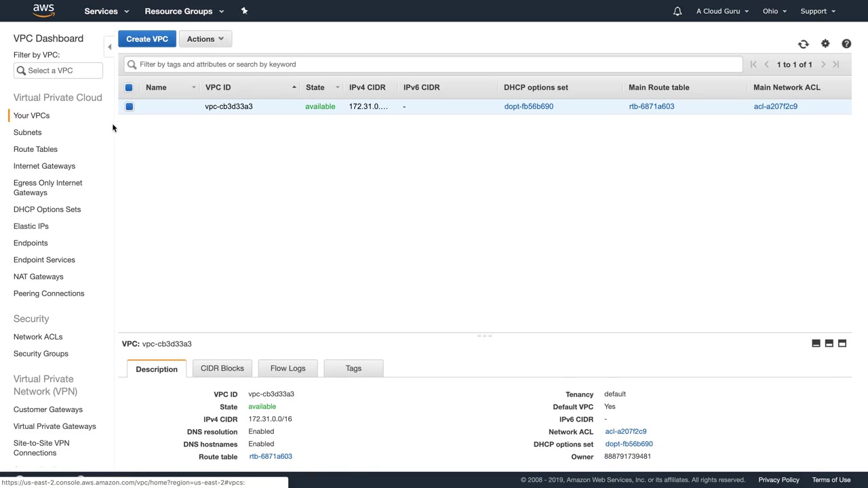
Task: Refresh the VPC list
Action: click(x=804, y=44)
